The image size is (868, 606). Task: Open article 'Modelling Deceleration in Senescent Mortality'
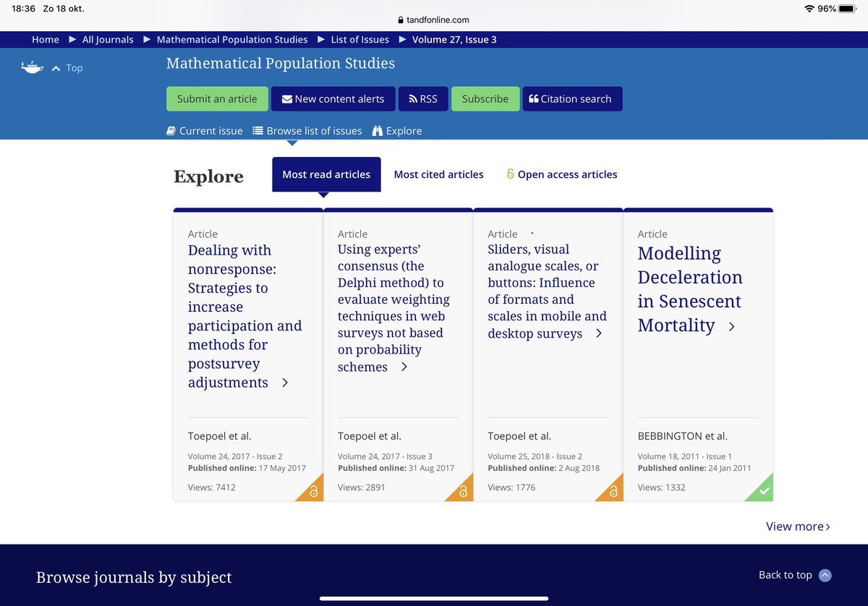tap(689, 289)
